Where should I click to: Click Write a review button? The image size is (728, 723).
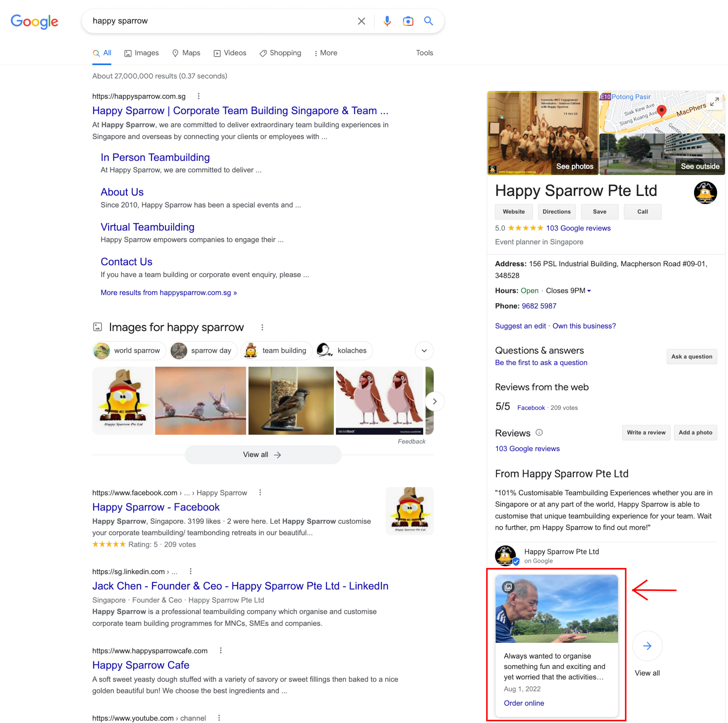pos(646,432)
